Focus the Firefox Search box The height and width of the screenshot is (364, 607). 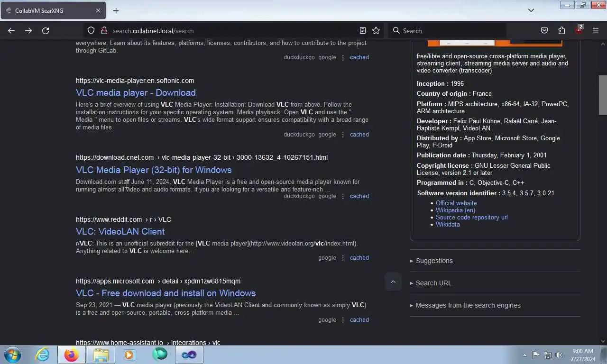click(x=447, y=31)
